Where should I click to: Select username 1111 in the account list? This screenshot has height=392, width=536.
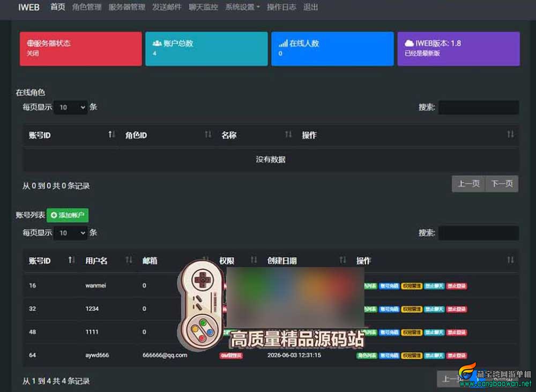pyautogui.click(x=92, y=332)
